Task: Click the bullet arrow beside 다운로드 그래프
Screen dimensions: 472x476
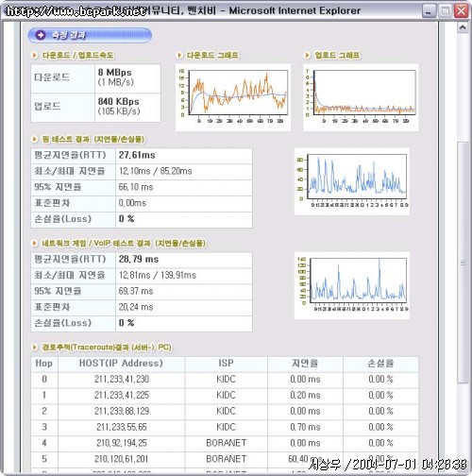Action: click(x=179, y=56)
